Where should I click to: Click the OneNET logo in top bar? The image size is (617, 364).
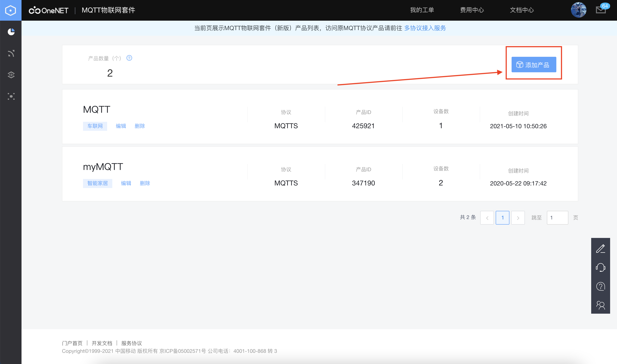click(49, 10)
